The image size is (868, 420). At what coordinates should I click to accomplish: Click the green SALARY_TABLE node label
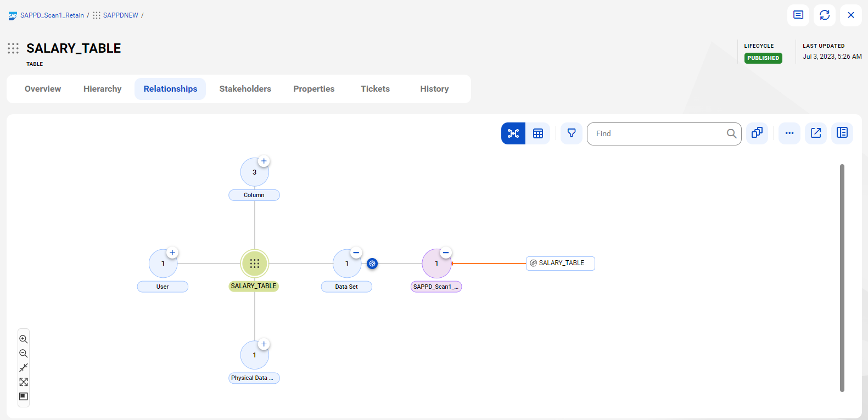(254, 286)
